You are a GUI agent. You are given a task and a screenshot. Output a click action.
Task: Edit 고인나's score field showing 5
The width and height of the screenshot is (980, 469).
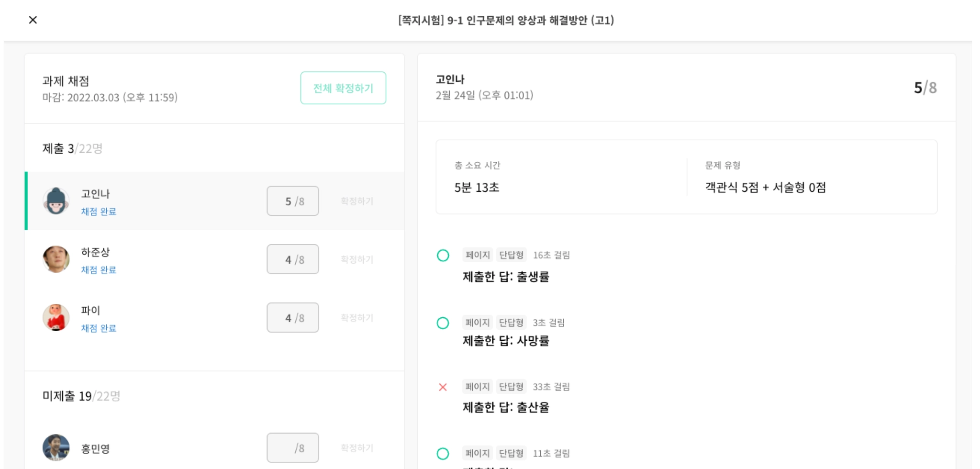292,201
